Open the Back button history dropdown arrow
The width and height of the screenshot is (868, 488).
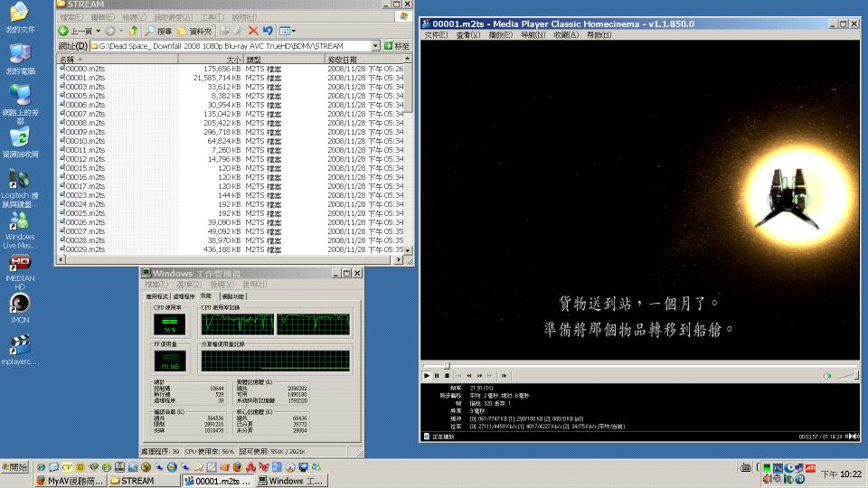click(97, 31)
